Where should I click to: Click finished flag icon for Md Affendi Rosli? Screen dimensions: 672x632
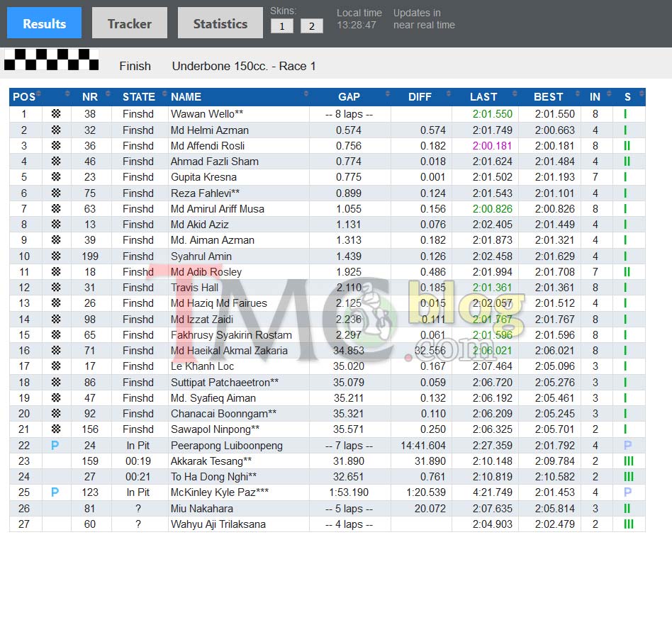click(x=56, y=146)
